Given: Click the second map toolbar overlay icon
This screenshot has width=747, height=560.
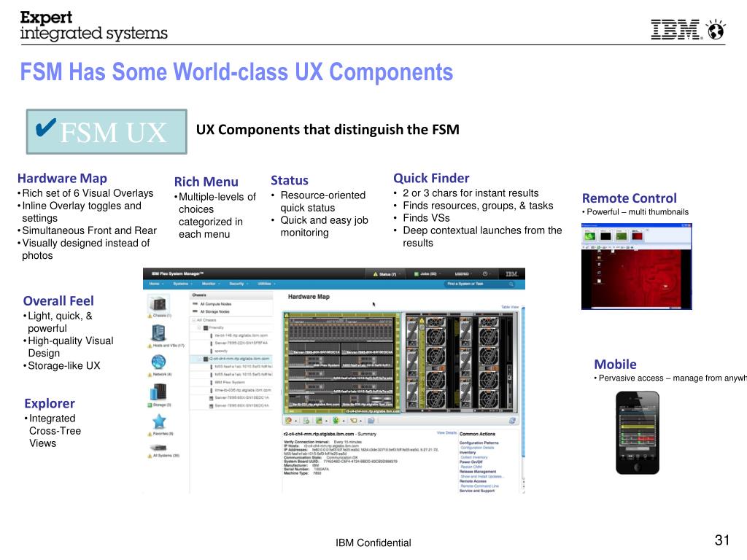Looking at the screenshot, I should click(x=306, y=421).
